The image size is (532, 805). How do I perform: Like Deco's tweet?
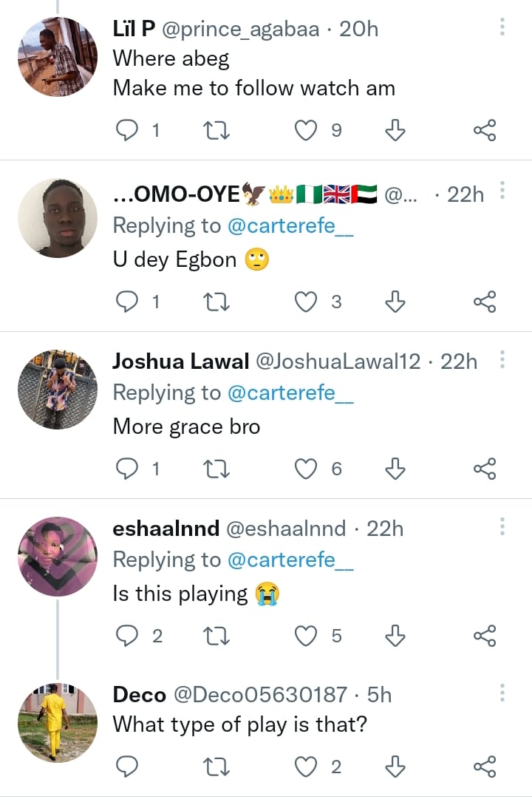tap(305, 767)
